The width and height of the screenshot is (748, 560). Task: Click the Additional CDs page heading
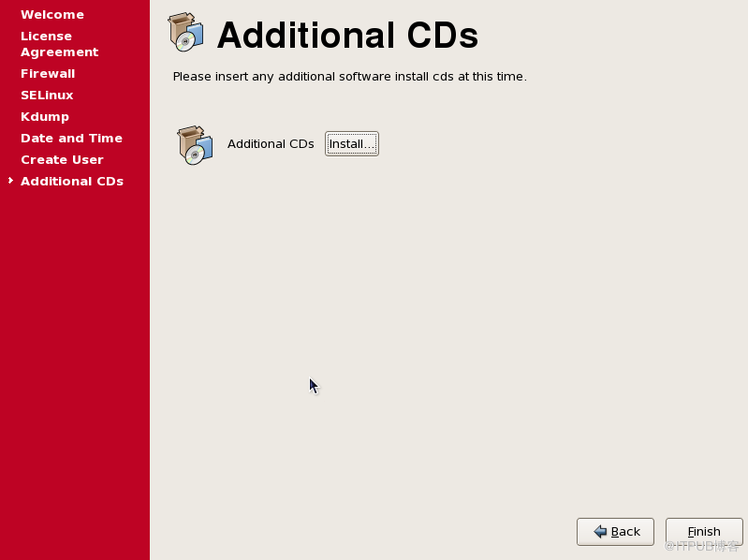point(347,36)
